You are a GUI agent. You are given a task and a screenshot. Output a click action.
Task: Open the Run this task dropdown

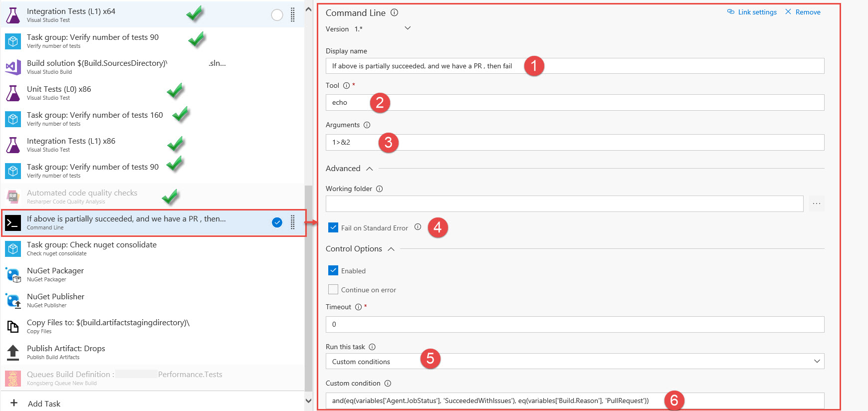[x=574, y=361]
